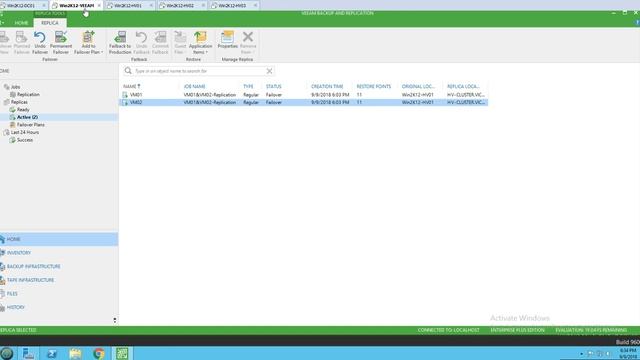Screen dimensions: 640x360
Task: Select the VM02 replica row
Action: 304,102
